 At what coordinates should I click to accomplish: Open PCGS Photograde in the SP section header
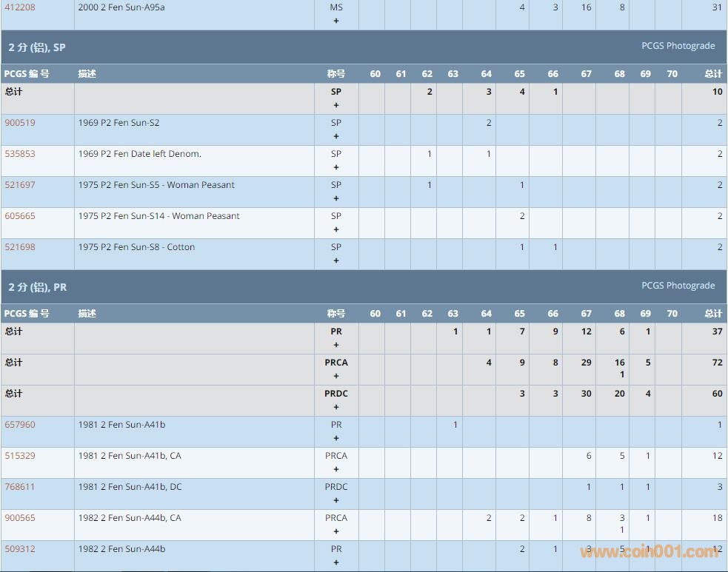678,46
